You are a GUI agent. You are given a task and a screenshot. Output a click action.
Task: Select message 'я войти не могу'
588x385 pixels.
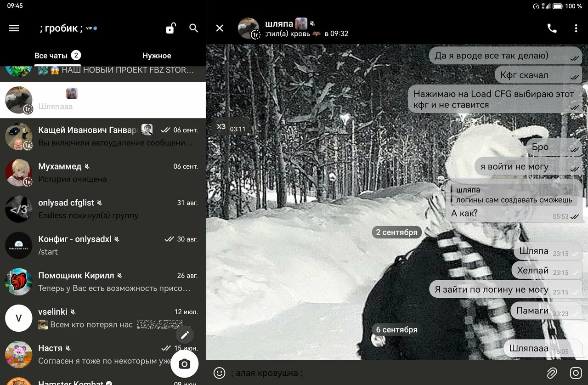point(529,166)
